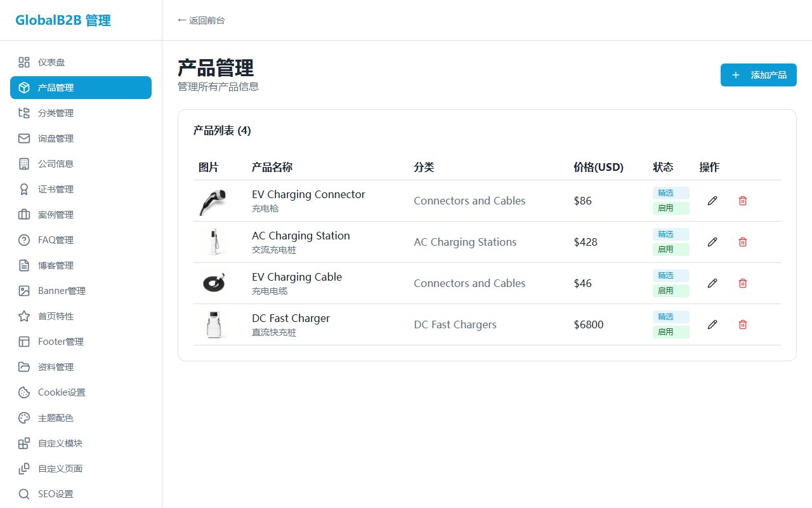Go to Footer管理 menu item

pyautogui.click(x=81, y=342)
